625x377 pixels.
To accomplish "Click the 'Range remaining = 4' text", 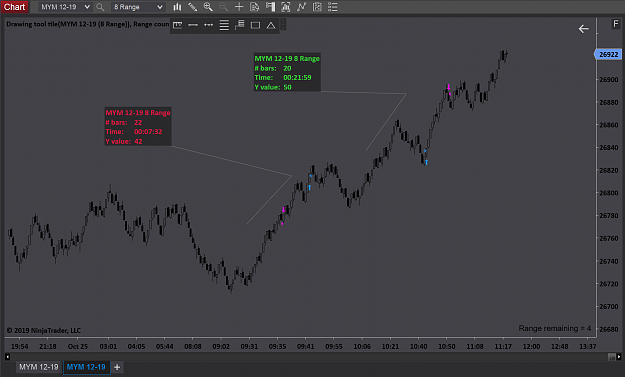I will tap(554, 328).
